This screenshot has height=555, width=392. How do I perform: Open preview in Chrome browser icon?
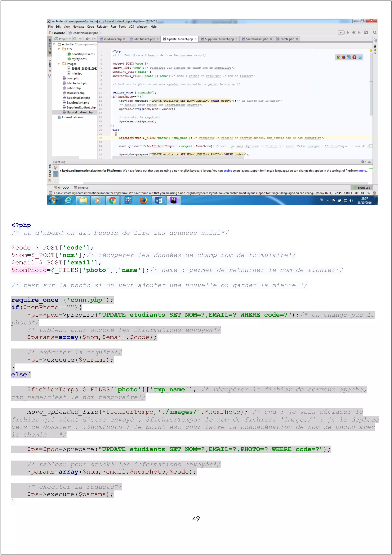pyautogui.click(x=338, y=57)
